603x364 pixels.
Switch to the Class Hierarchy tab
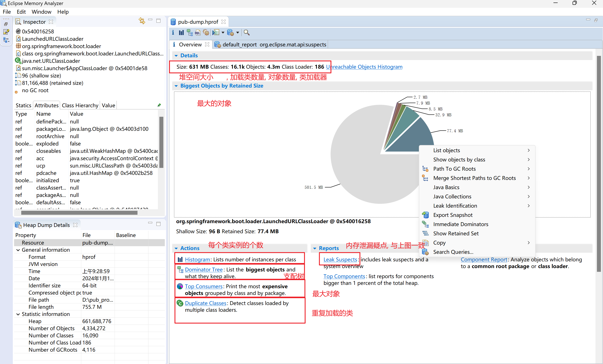(x=80, y=105)
